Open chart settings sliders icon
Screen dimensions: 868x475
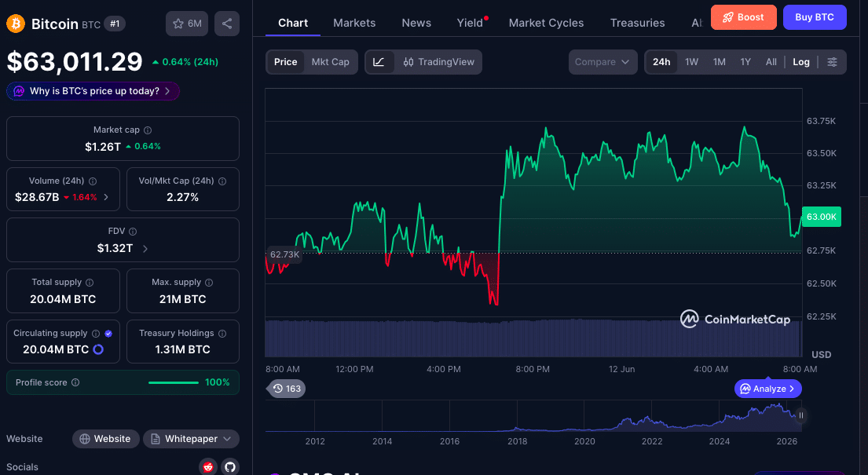click(832, 62)
